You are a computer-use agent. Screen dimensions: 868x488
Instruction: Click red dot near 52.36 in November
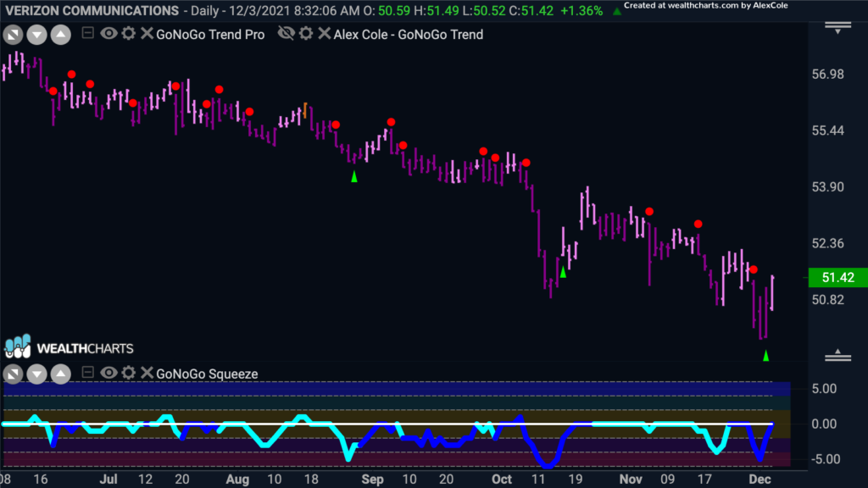[698, 224]
